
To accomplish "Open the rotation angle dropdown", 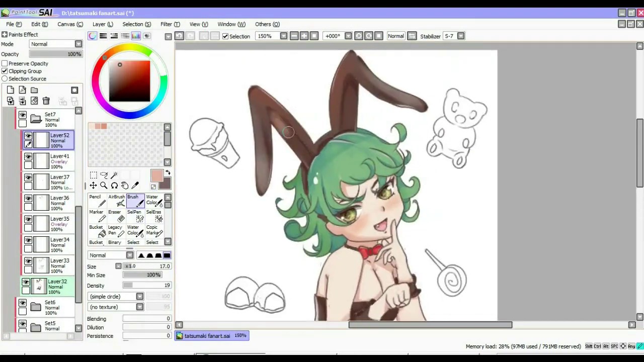I will coord(348,36).
